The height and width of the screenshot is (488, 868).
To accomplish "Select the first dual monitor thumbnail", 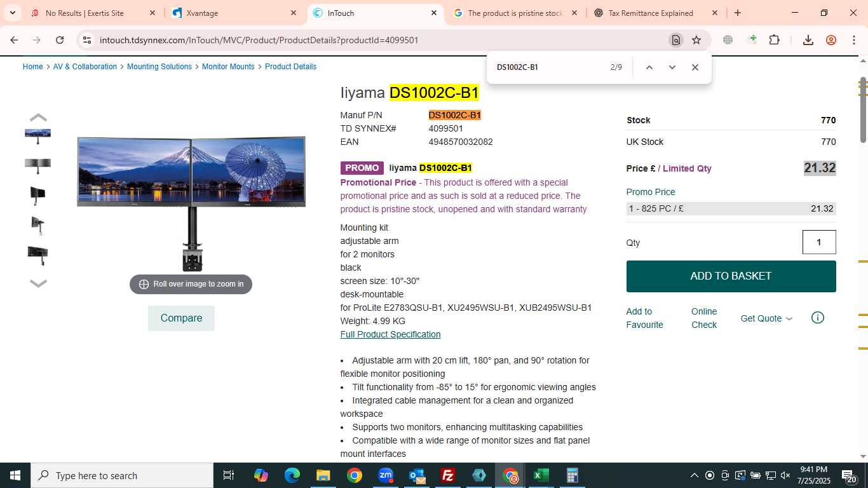I will tap(37, 135).
